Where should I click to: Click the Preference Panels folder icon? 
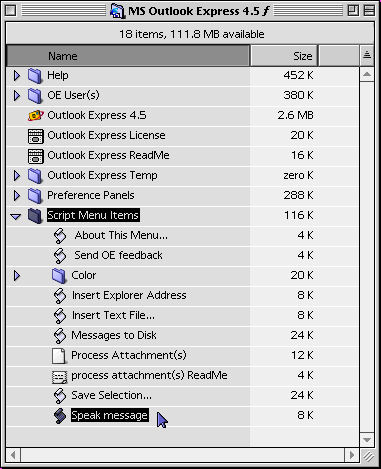(35, 196)
